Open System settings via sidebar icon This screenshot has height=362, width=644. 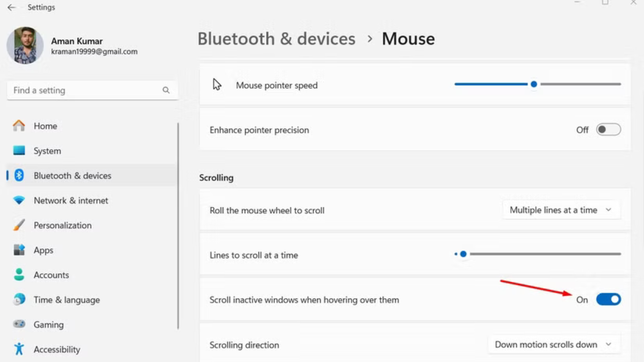[x=19, y=150]
